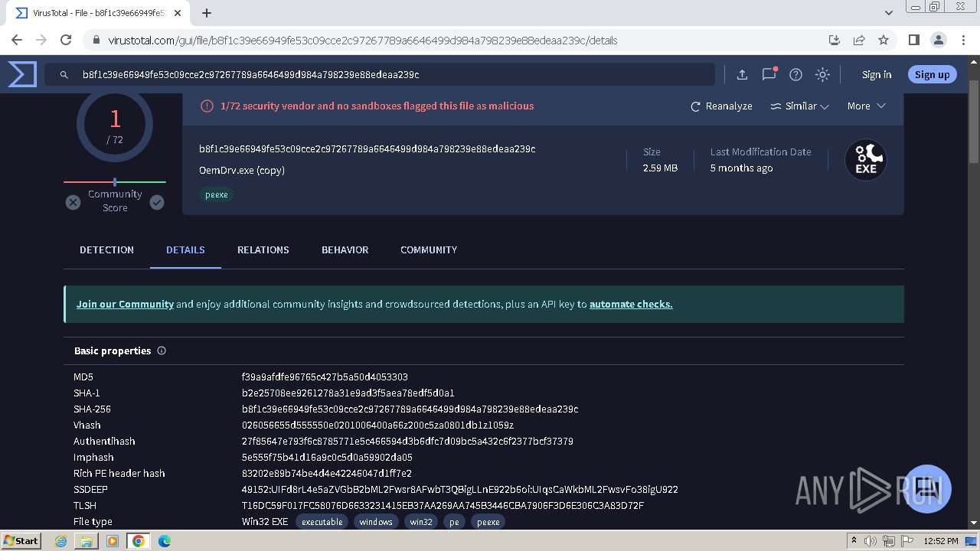Vote positive with the check community icon
The image size is (980, 551).
[157, 202]
